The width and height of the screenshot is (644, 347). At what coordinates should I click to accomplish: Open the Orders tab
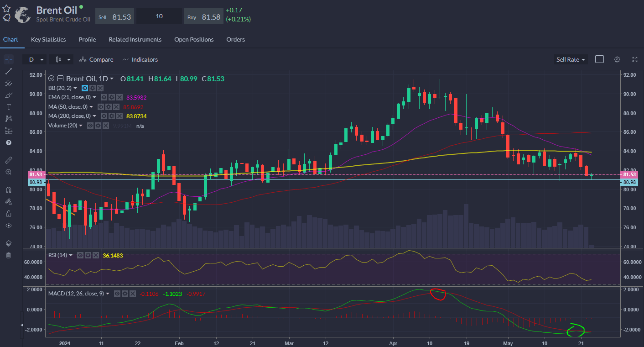pyautogui.click(x=236, y=39)
